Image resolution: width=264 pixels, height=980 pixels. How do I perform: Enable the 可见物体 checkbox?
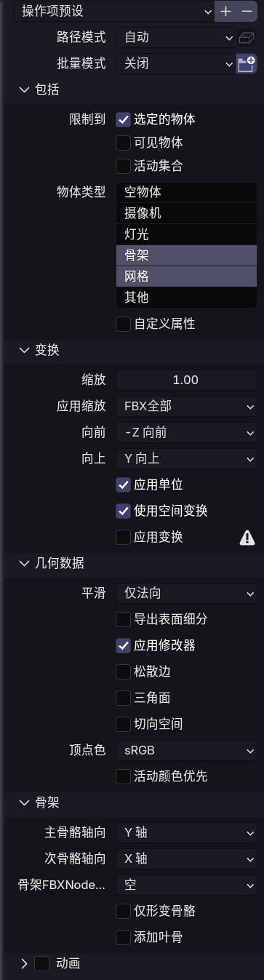pos(123,143)
